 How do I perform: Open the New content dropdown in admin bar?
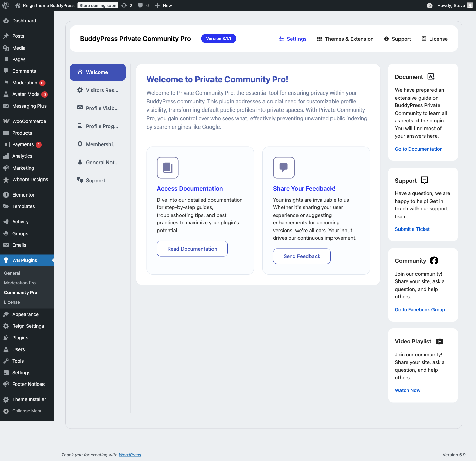[163, 5]
